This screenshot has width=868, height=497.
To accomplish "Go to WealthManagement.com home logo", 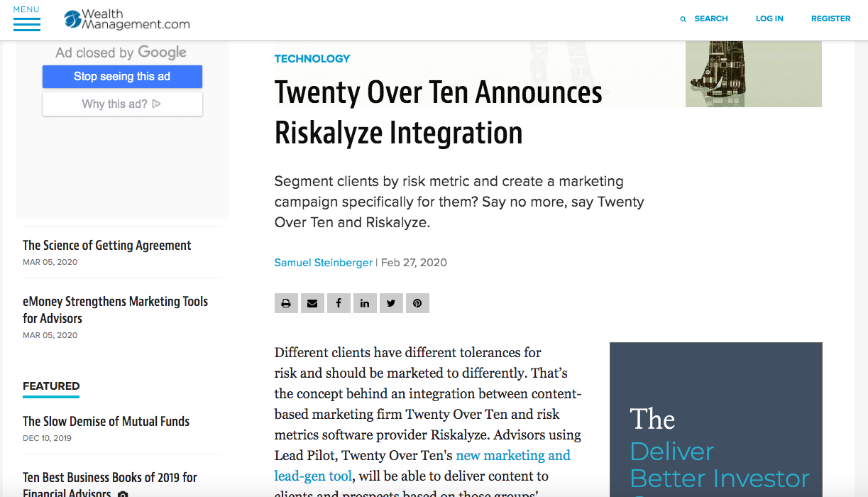I will click(128, 20).
